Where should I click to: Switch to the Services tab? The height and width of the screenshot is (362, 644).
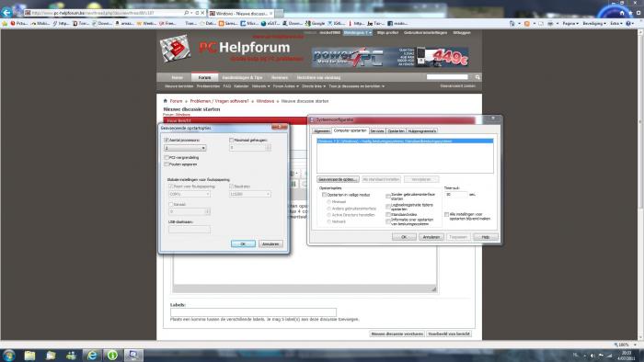click(376, 131)
